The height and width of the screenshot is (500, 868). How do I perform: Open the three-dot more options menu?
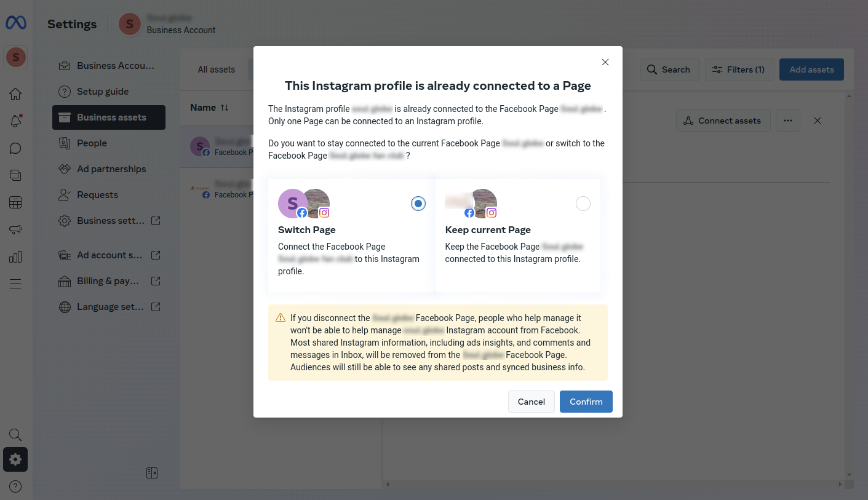[788, 121]
